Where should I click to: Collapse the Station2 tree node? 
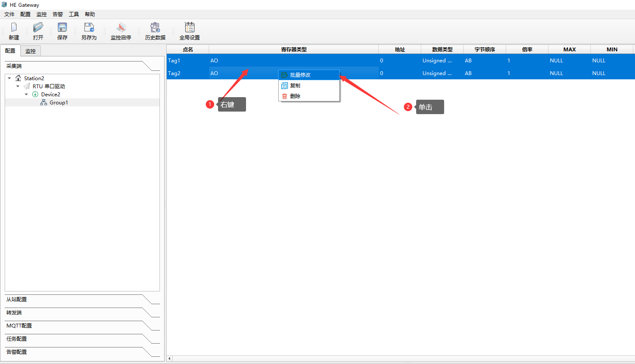point(9,78)
